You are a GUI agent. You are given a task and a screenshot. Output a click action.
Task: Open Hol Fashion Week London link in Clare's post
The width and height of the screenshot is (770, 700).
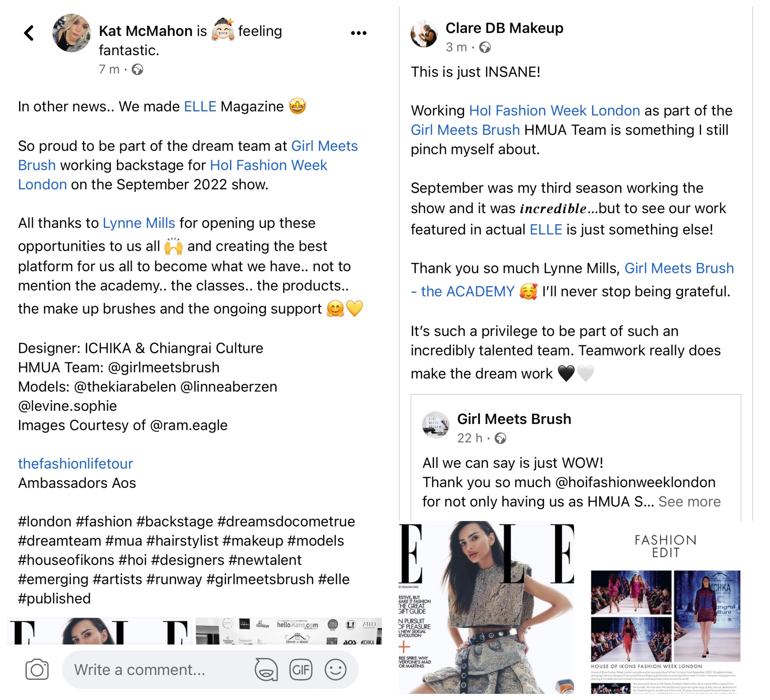point(555,110)
